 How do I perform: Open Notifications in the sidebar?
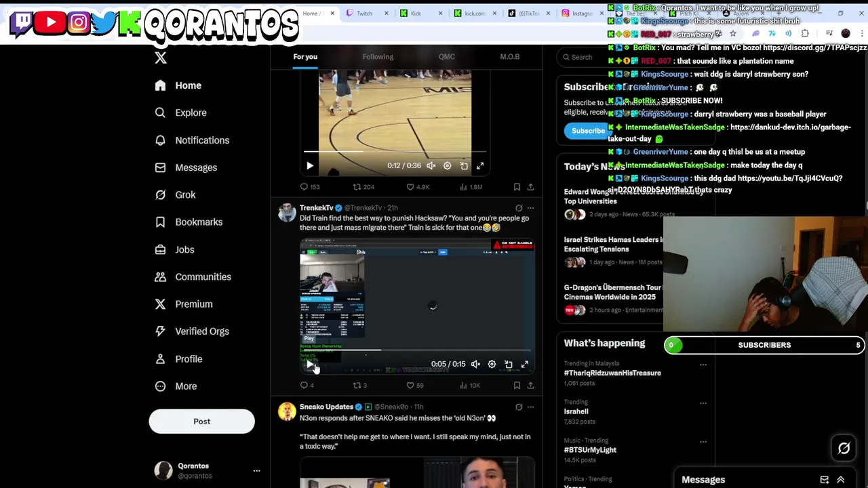192,140
